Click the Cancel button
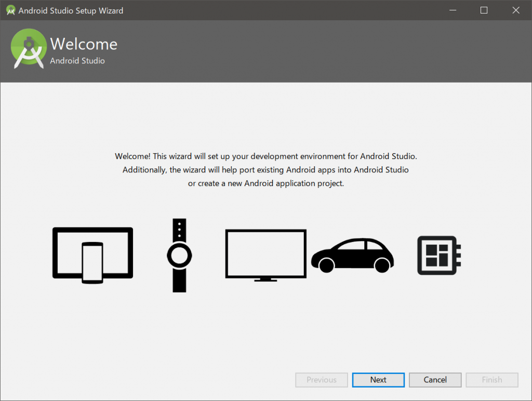 (x=435, y=380)
